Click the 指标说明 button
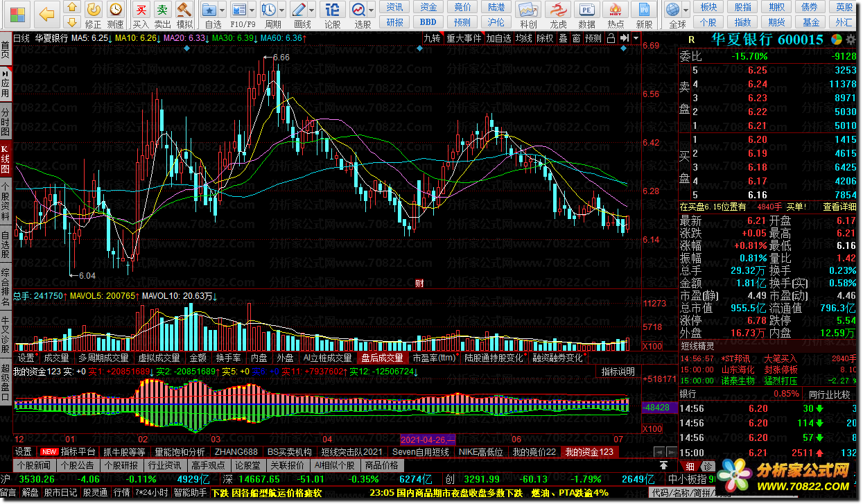Image resolution: width=863 pixels, height=504 pixels. [x=618, y=372]
